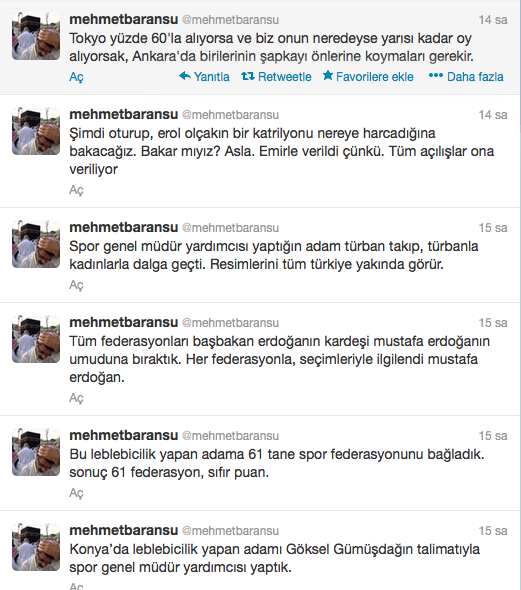Click the avatar on the Tokyo tweet
The height and width of the screenshot is (590, 521).
pos(36,36)
